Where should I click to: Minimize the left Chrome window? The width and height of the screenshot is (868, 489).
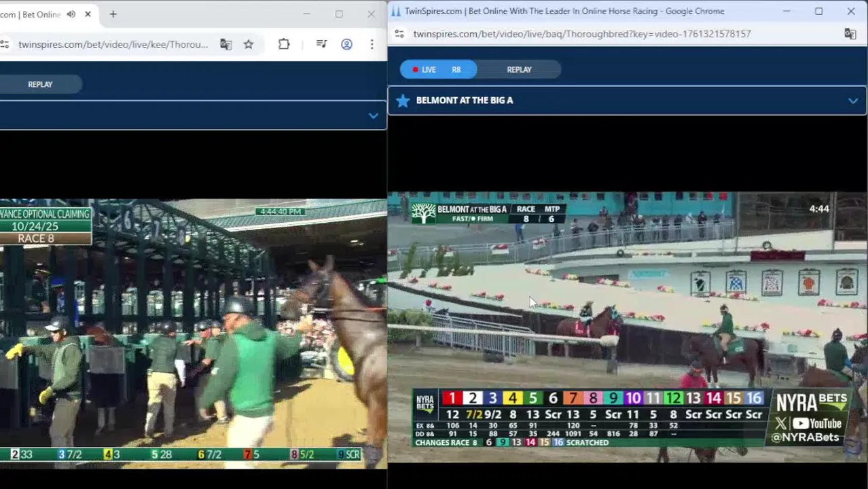(x=306, y=14)
